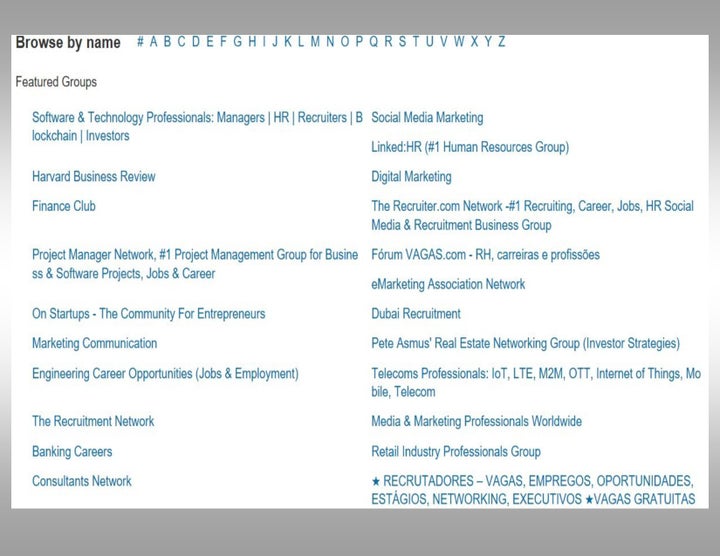720x556 pixels.
Task: Browse groups starting with letter O
Action: coord(345,42)
